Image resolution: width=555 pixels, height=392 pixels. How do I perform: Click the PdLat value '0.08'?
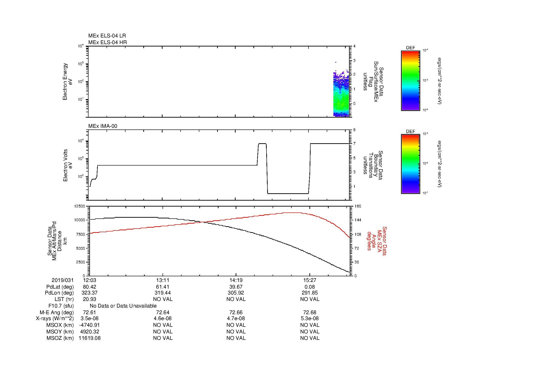310,287
